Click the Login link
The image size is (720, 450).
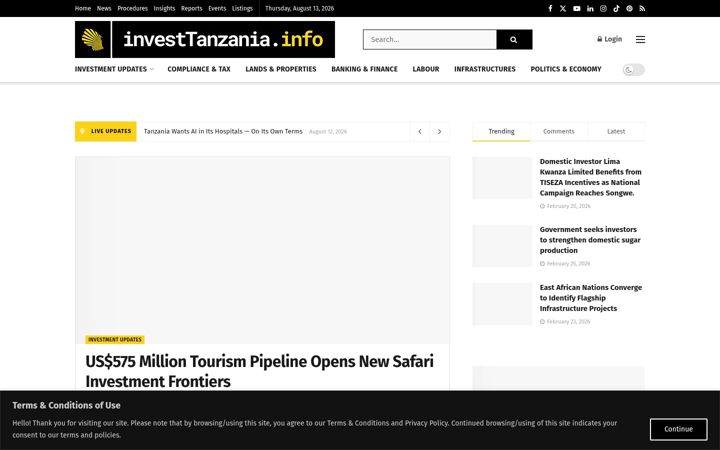(x=609, y=39)
